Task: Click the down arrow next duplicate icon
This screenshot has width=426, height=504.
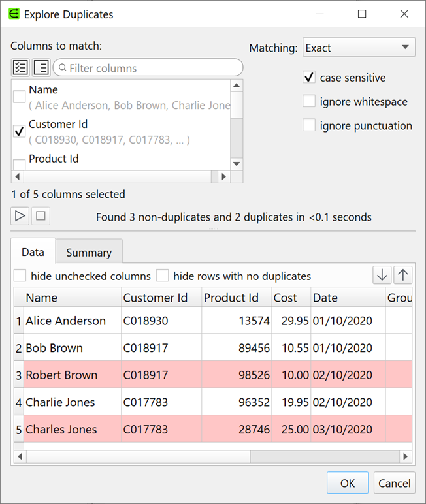Action: (x=382, y=276)
